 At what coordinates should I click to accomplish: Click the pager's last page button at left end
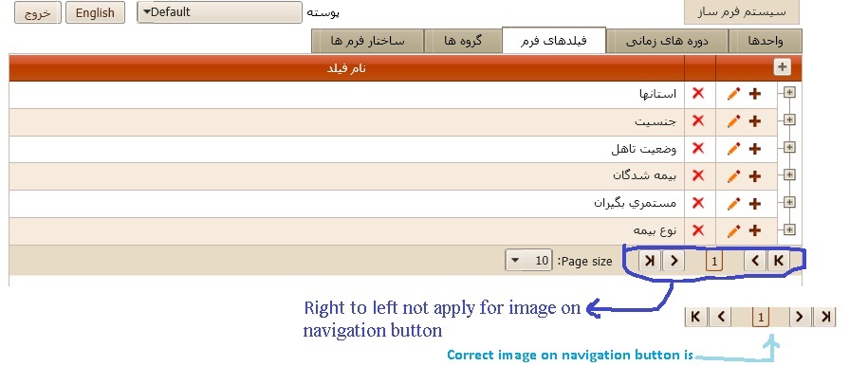650,260
